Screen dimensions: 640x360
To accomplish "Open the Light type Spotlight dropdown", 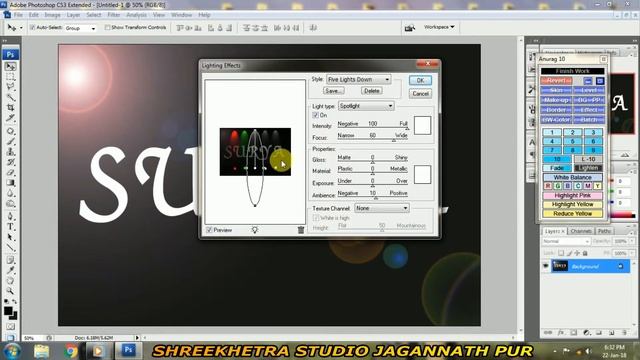I will tap(366, 106).
